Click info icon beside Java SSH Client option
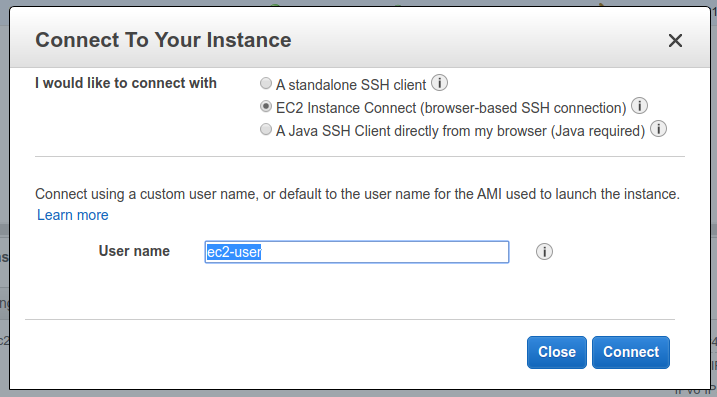Image resolution: width=717 pixels, height=397 pixels. (658, 129)
